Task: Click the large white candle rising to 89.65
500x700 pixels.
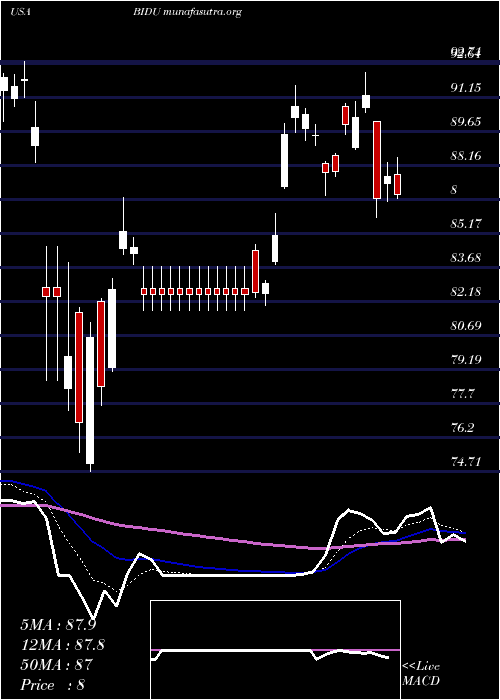Action: click(x=284, y=161)
